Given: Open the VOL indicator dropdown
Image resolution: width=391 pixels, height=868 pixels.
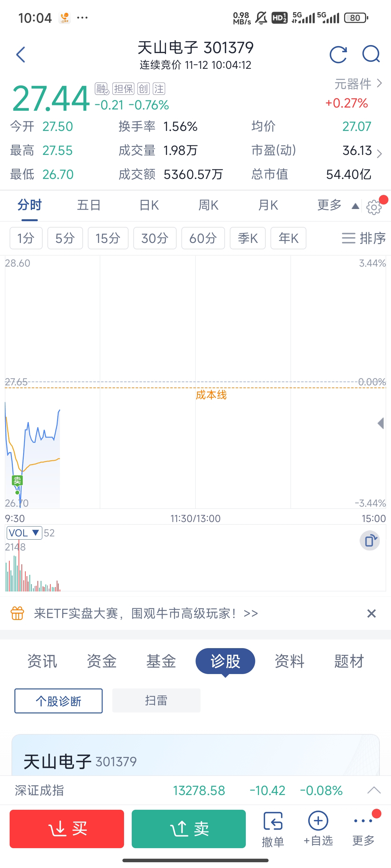Looking at the screenshot, I should click(24, 533).
